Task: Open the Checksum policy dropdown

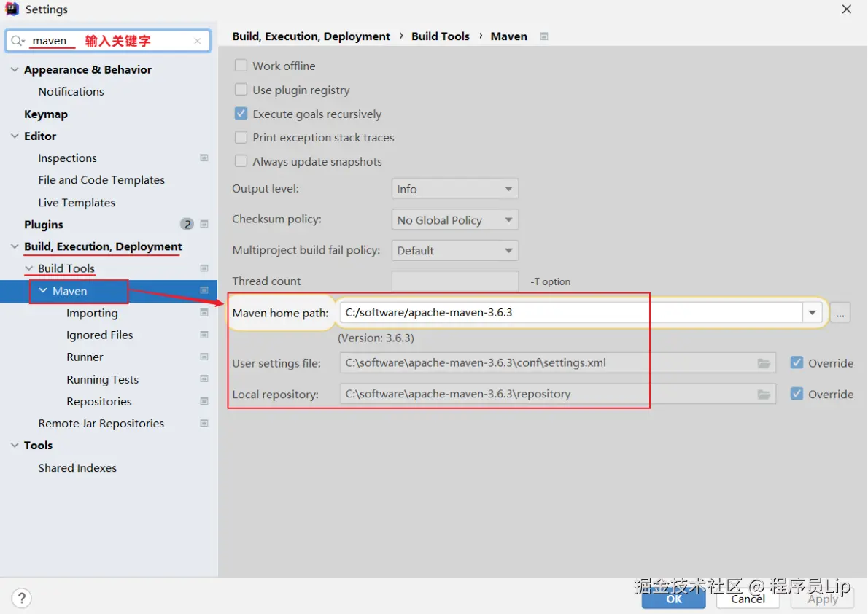Action: [454, 219]
